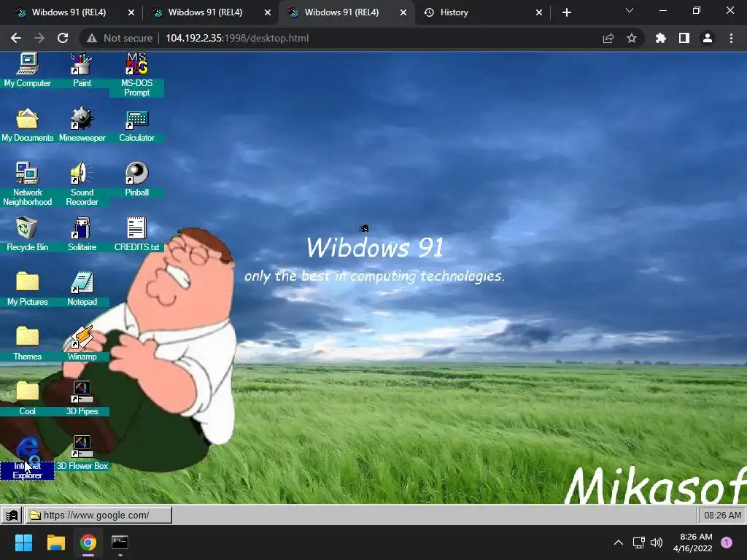Launch the Solitaire icon
This screenshot has height=560, width=747.
82,234
